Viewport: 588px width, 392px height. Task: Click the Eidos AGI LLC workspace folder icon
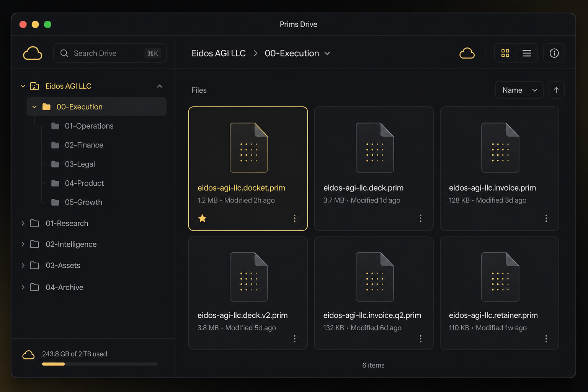click(34, 86)
